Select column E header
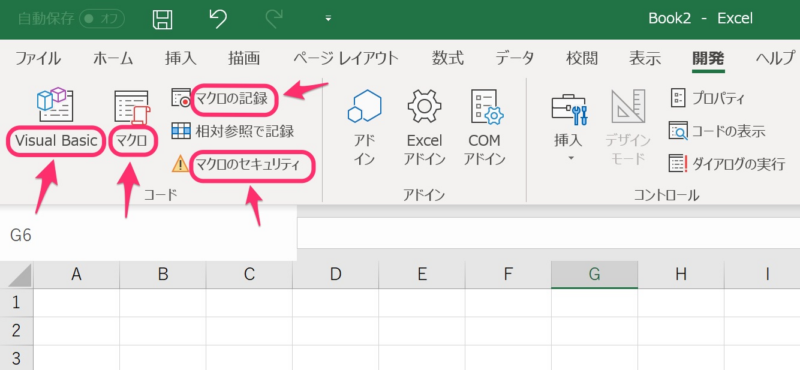The width and height of the screenshot is (800, 370). [421, 275]
